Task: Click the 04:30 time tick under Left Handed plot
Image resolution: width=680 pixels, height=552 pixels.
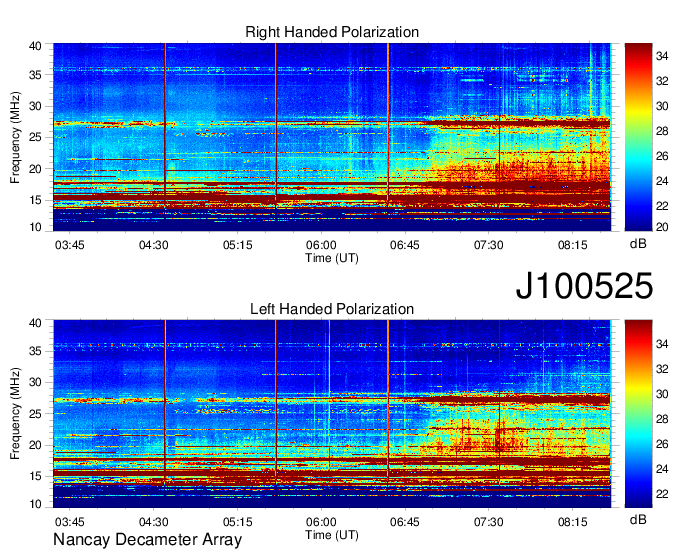Action: coord(154,522)
